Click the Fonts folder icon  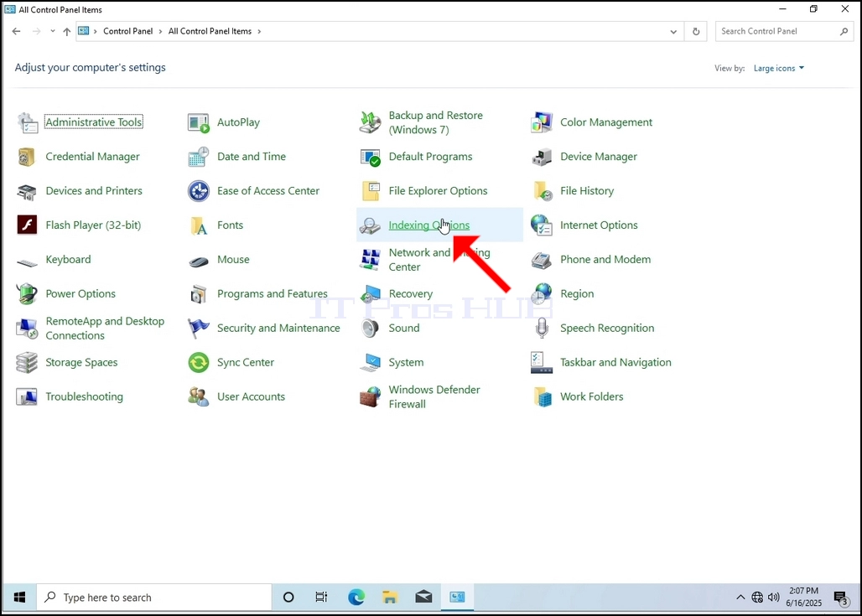[x=199, y=225]
